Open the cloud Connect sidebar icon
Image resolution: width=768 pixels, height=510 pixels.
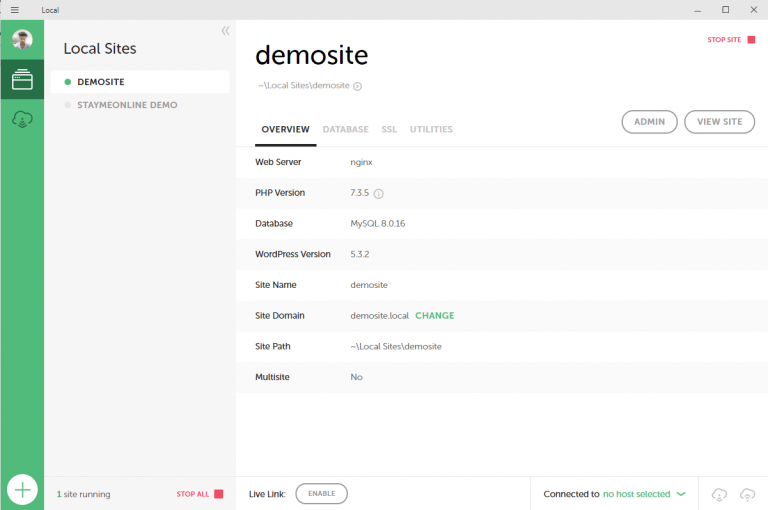point(22,119)
